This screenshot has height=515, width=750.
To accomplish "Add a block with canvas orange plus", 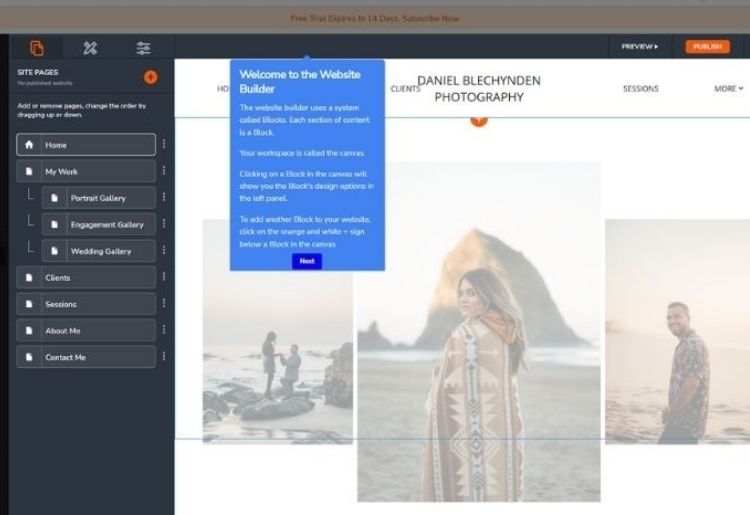I will (x=479, y=120).
